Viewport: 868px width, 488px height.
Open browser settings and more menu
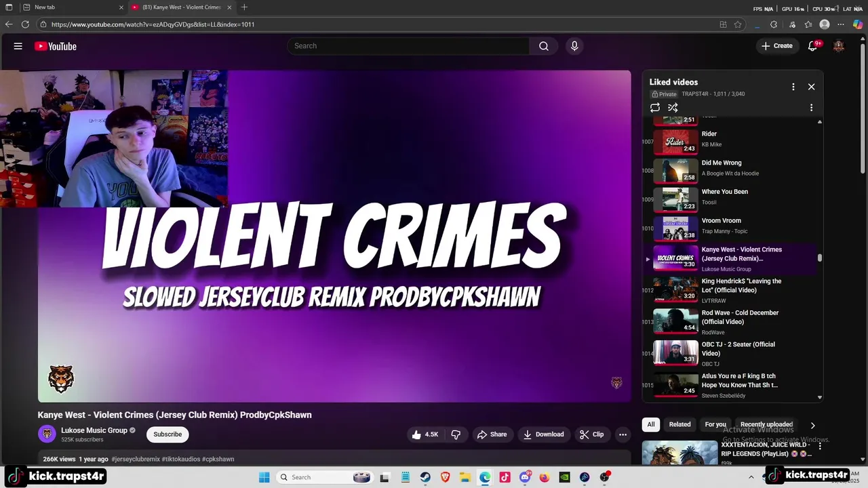(841, 24)
